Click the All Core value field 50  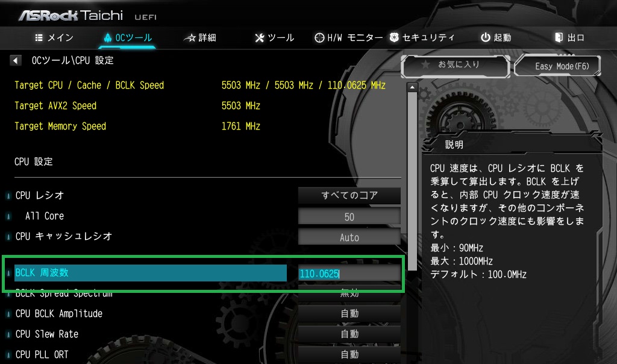tap(349, 217)
